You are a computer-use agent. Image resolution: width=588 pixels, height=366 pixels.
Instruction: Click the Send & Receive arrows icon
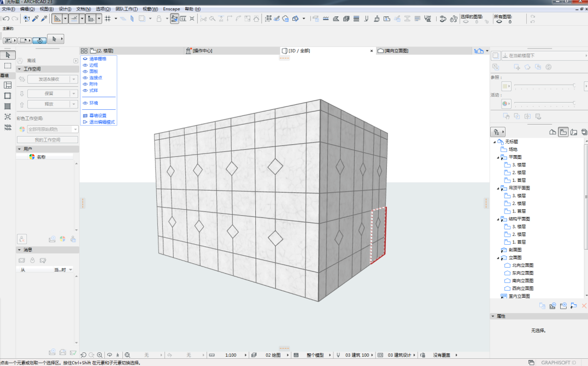click(x=22, y=79)
